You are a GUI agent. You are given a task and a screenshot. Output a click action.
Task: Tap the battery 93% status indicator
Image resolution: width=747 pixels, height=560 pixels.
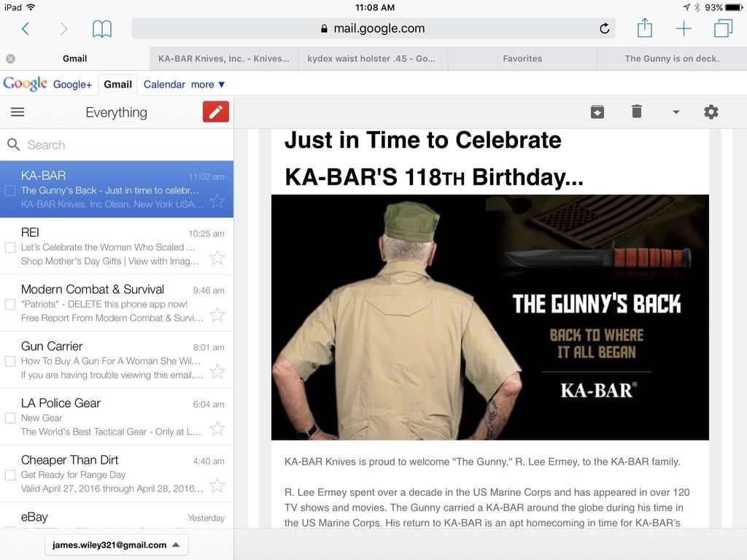click(x=724, y=7)
